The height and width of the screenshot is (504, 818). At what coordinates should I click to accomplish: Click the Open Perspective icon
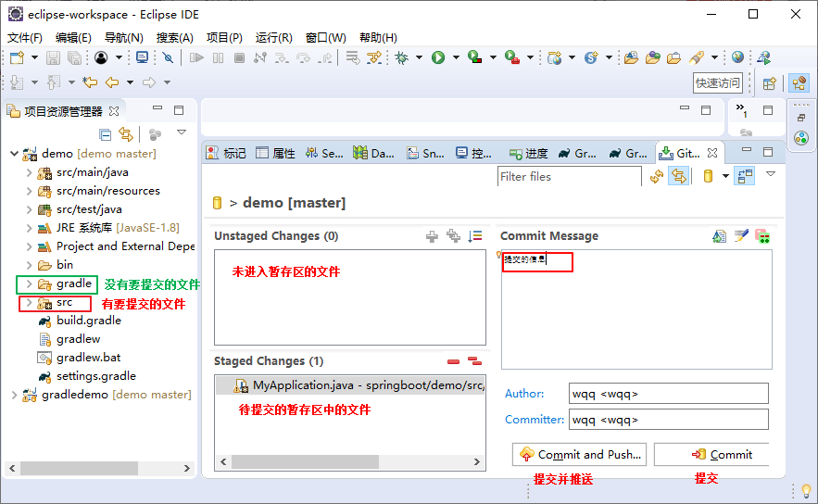pyautogui.click(x=770, y=83)
